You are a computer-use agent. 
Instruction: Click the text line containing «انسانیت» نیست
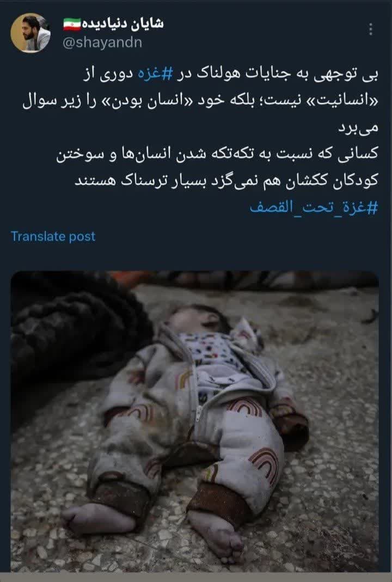[x=200, y=101]
